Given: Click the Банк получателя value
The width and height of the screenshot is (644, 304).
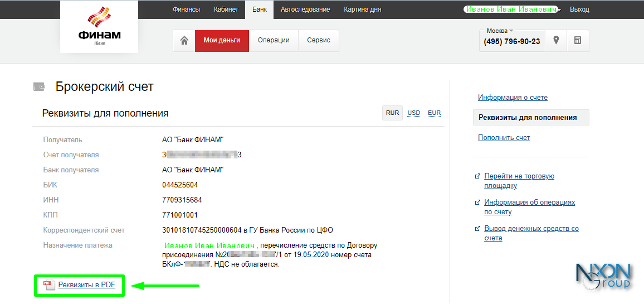Looking at the screenshot, I should click(x=193, y=170).
